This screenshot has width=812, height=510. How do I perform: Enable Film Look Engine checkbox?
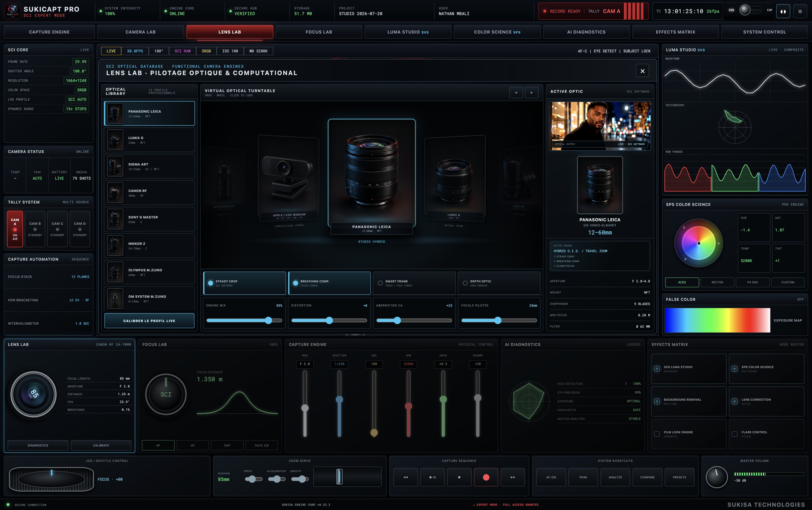click(x=657, y=434)
